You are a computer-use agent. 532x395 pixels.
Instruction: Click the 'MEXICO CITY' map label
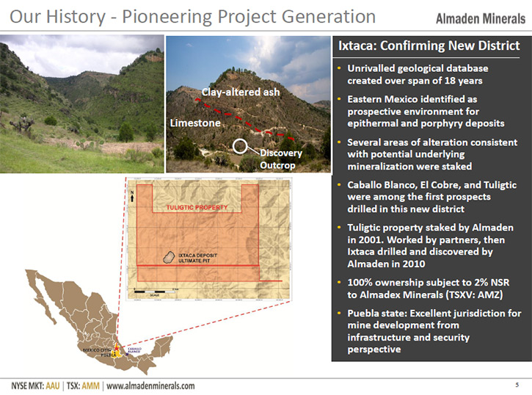[97, 350]
